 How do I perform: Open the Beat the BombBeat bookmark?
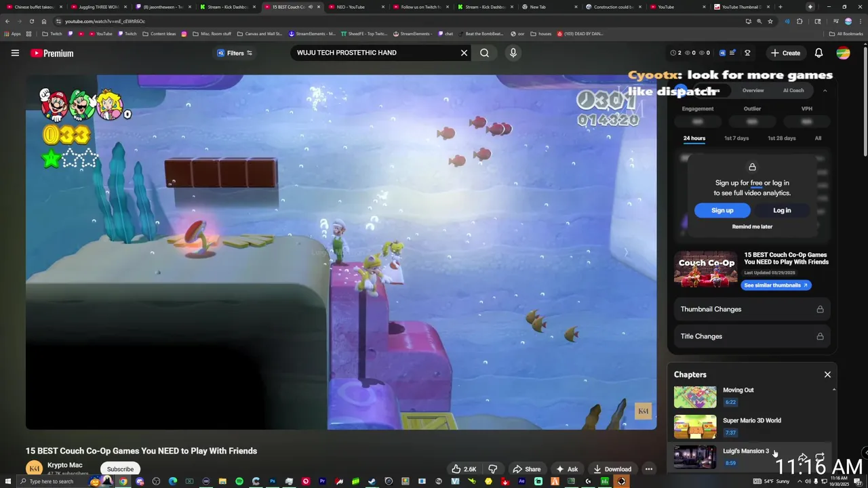481,33
